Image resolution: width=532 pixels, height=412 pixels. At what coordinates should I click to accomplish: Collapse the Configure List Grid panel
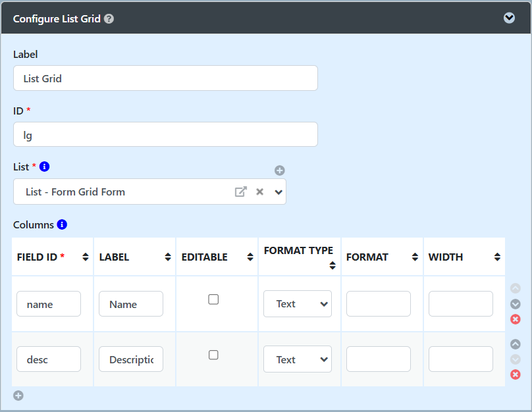pos(509,18)
